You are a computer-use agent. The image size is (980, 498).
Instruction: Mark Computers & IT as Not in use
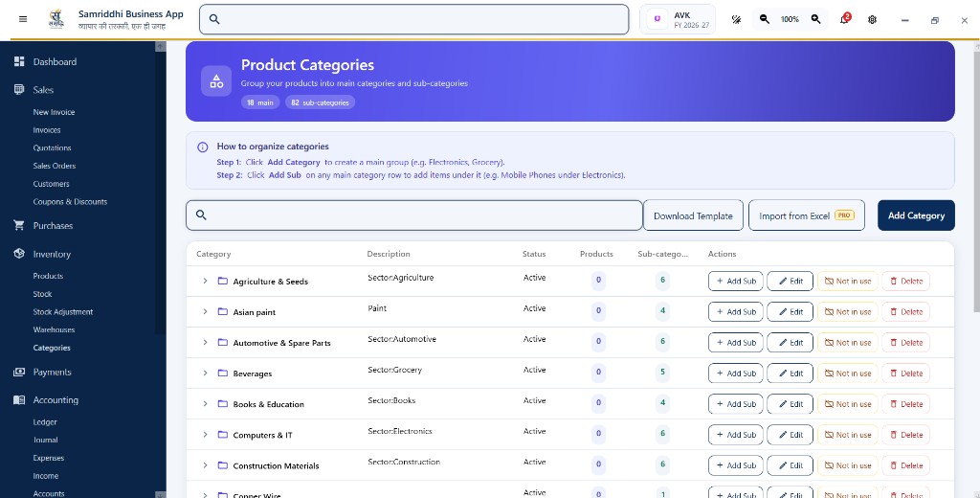[848, 434]
